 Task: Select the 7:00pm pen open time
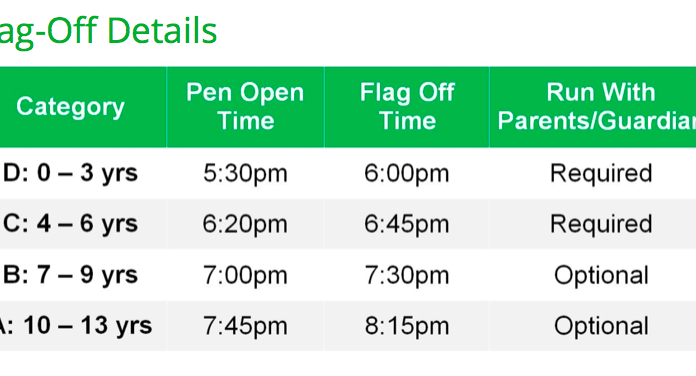[x=245, y=275]
